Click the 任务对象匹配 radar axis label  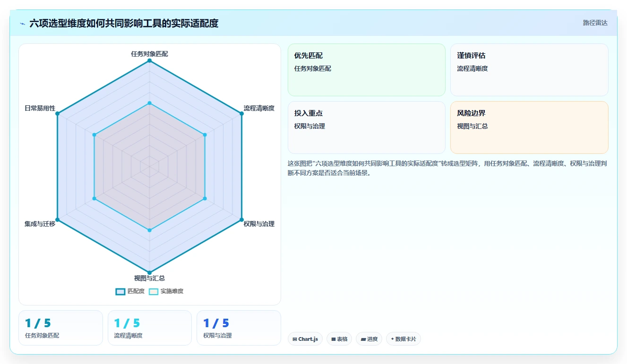pyautogui.click(x=149, y=54)
